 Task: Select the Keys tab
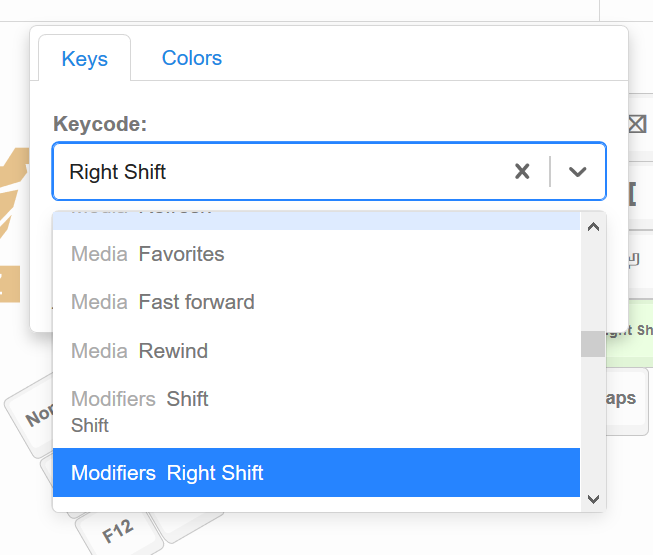85,59
